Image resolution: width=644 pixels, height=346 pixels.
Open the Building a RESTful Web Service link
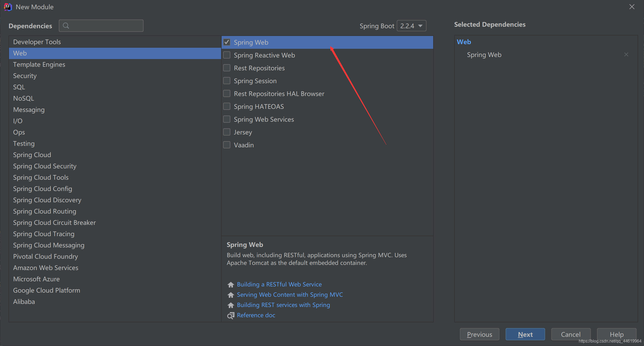279,284
